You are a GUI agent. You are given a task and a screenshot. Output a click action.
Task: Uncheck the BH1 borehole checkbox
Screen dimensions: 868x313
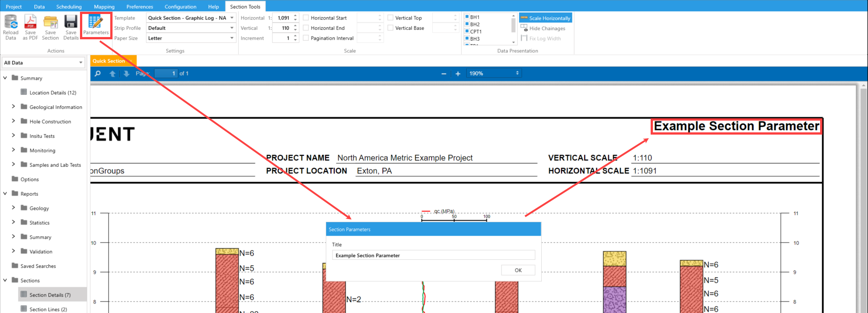tap(467, 17)
